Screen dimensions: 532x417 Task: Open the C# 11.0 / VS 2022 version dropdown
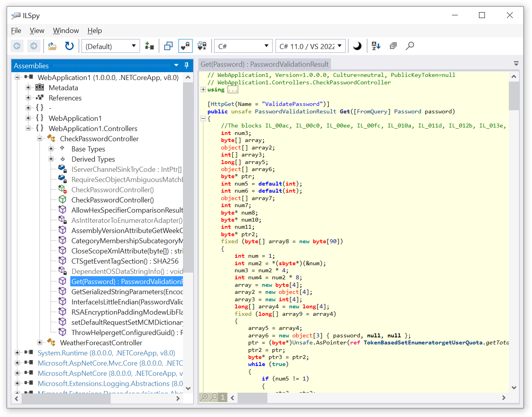[310, 46]
